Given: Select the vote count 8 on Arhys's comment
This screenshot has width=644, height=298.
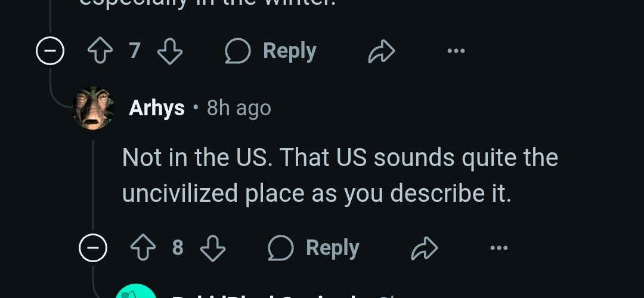Looking at the screenshot, I should click(178, 248).
